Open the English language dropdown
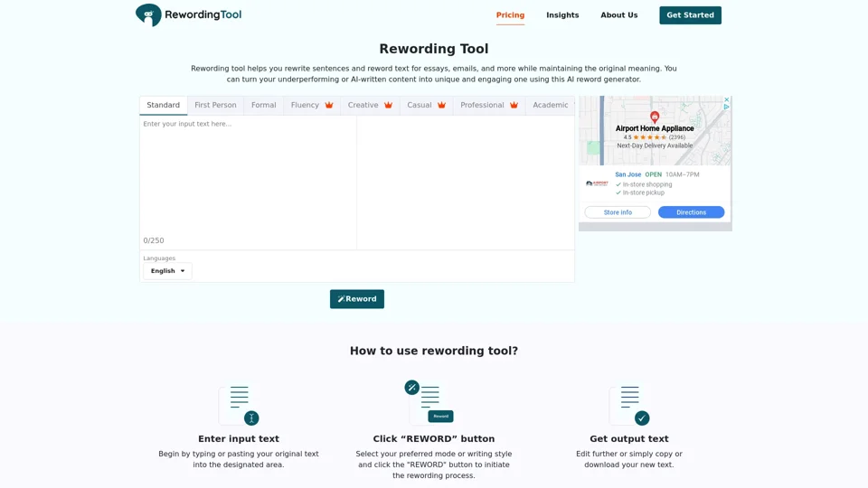 (x=168, y=271)
